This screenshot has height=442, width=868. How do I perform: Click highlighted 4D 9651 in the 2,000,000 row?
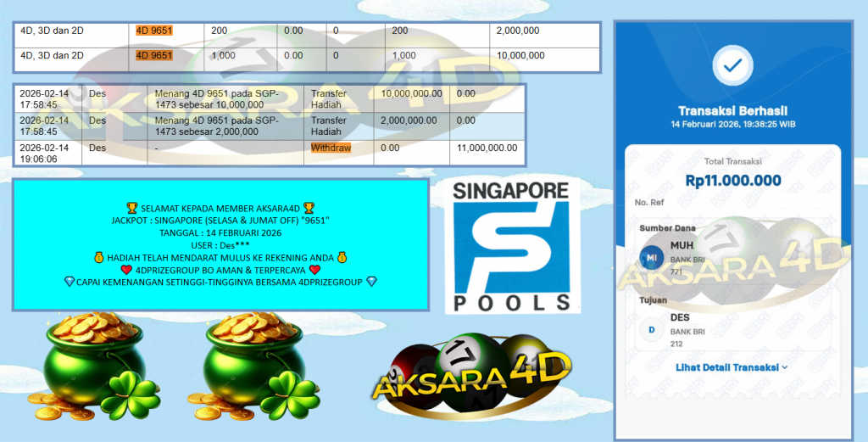click(154, 31)
